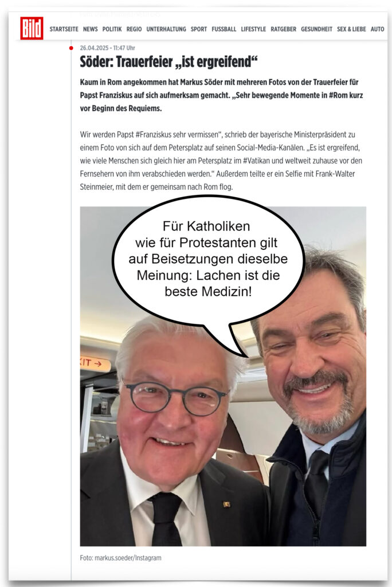The width and height of the screenshot is (392, 587).
Task: Open the selfie photo in the article
Action: [223, 376]
